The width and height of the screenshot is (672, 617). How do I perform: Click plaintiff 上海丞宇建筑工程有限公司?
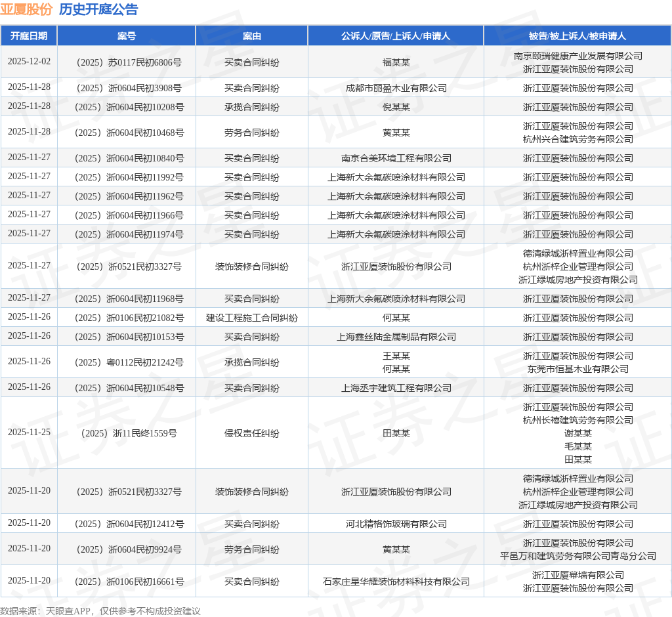[396, 388]
